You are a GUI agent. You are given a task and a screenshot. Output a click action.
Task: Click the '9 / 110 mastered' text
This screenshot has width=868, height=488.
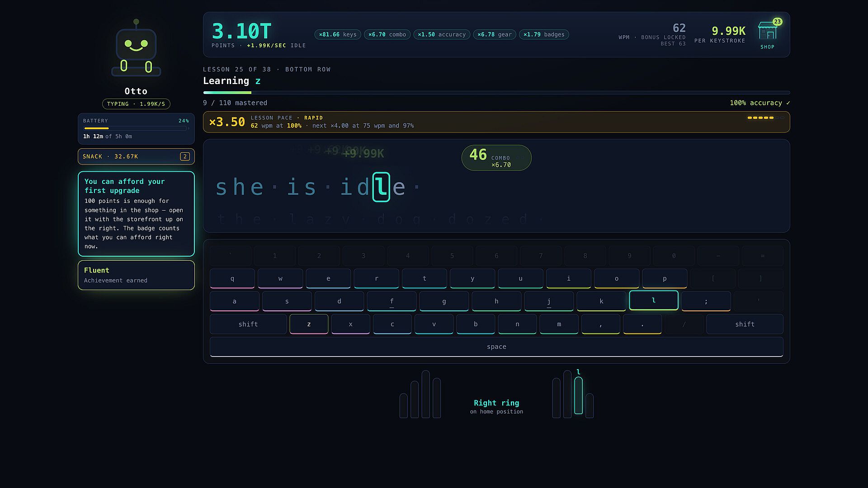coord(235,103)
